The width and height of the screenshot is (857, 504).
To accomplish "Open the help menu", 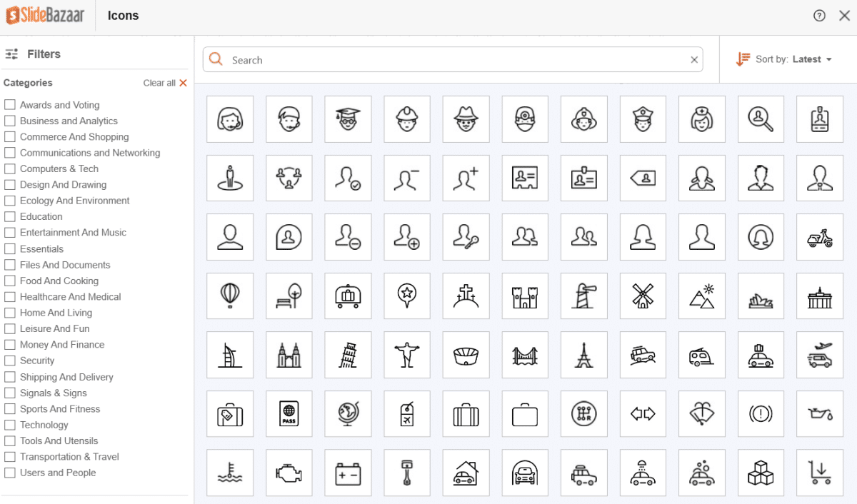I will tap(819, 15).
